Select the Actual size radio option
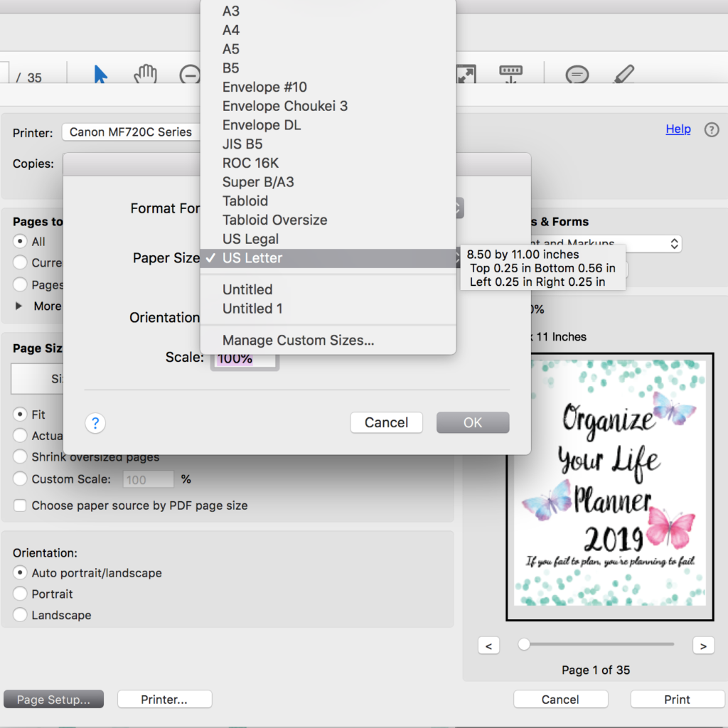The width and height of the screenshot is (728, 728). 19,436
